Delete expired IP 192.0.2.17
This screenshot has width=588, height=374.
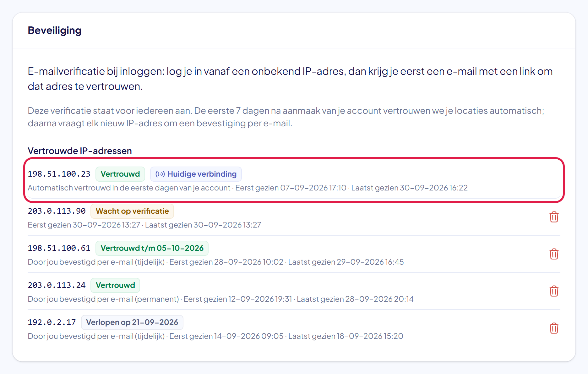coord(554,328)
